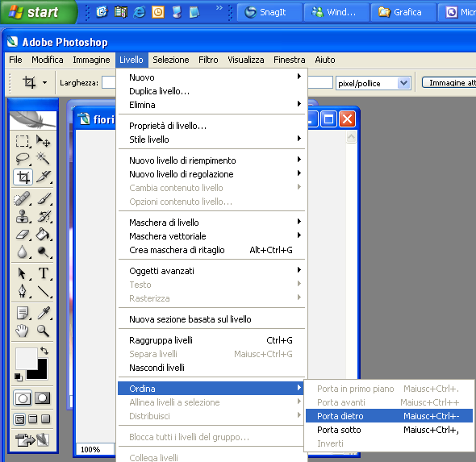
Task: Choose the Lasso tool
Action: pos(23,158)
